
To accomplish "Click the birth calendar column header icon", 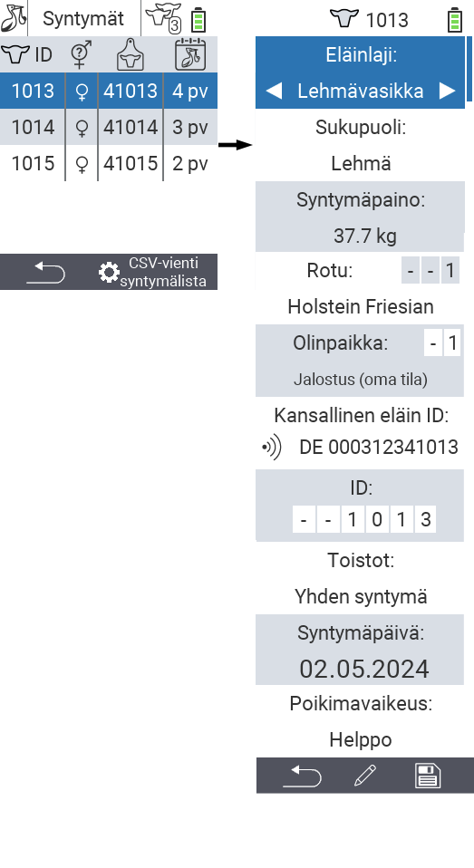I will click(190, 54).
